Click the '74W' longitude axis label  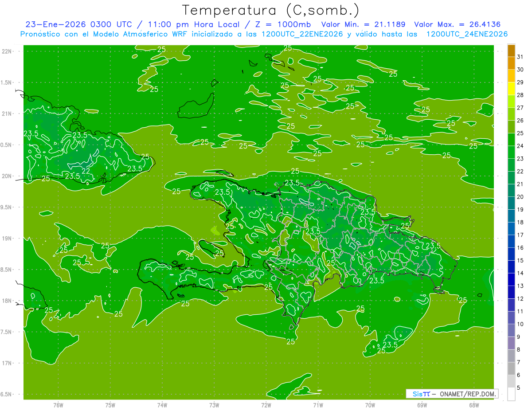pos(162,405)
